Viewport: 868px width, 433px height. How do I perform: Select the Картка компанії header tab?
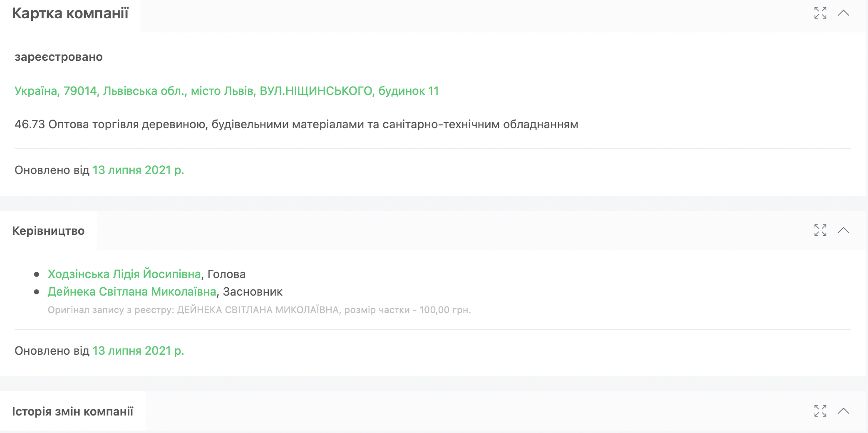70,13
